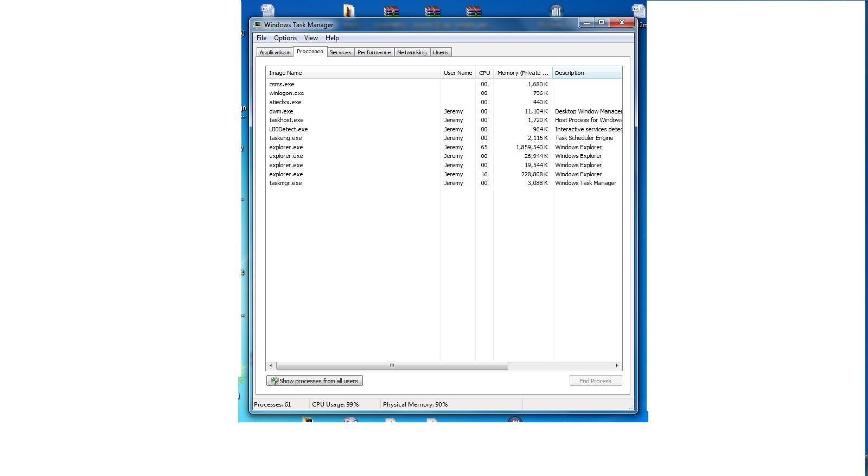Select the explorer.exe row using 65 CPU

(444, 147)
